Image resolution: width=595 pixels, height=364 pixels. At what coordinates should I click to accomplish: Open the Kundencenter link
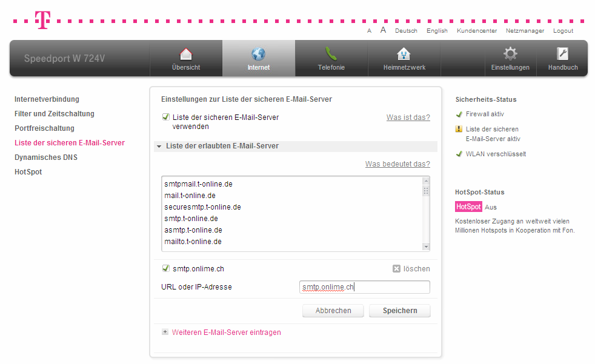477,31
